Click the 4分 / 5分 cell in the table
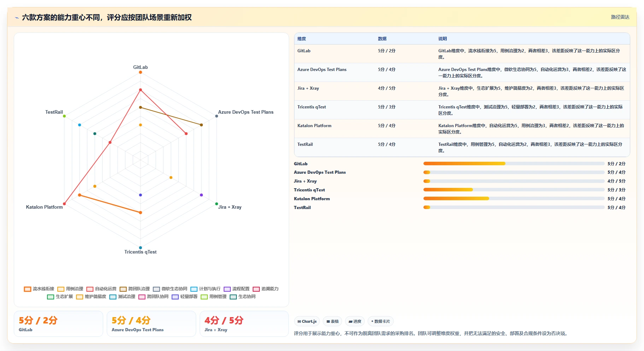The height and width of the screenshot is (351, 644). (387, 88)
